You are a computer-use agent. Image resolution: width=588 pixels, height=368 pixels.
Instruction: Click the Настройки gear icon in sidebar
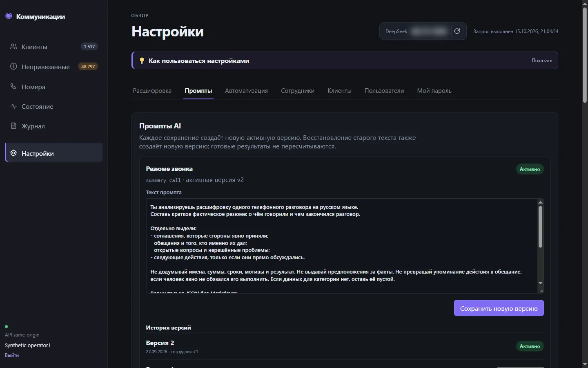[x=13, y=153]
